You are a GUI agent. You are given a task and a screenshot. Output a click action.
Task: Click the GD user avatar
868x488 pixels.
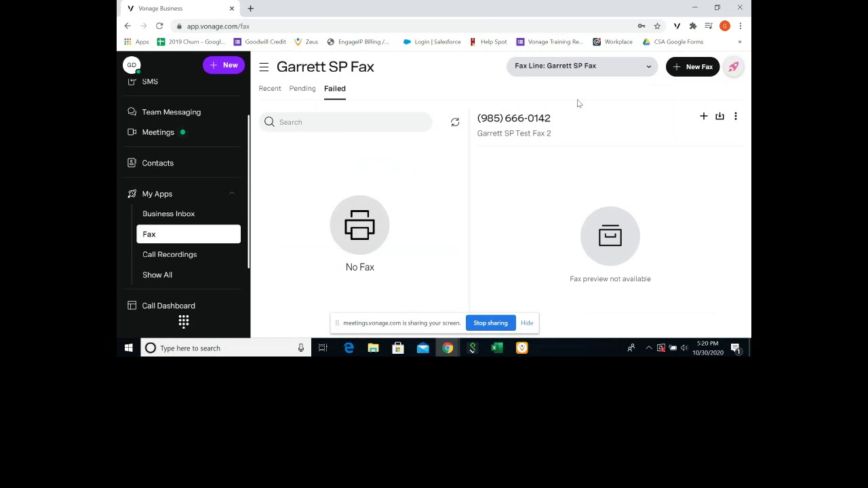[x=132, y=65]
